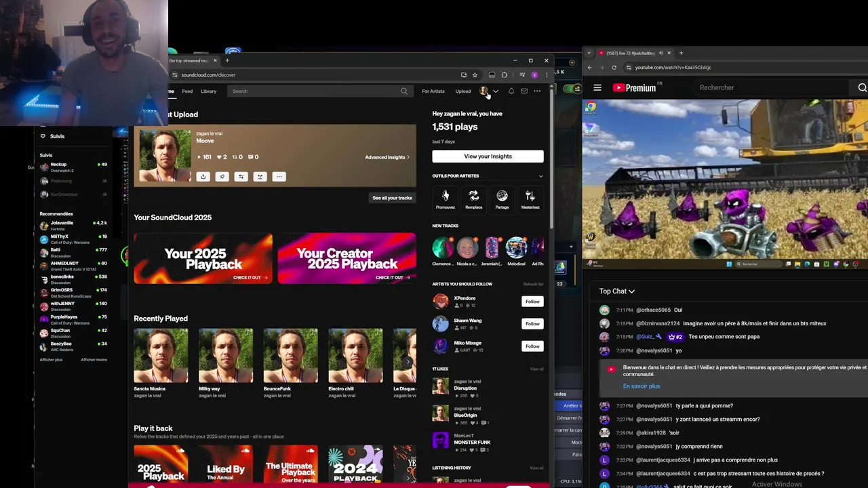The width and height of the screenshot is (868, 488).
Task: Open the Promouvez artist tool
Action: pyautogui.click(x=446, y=200)
